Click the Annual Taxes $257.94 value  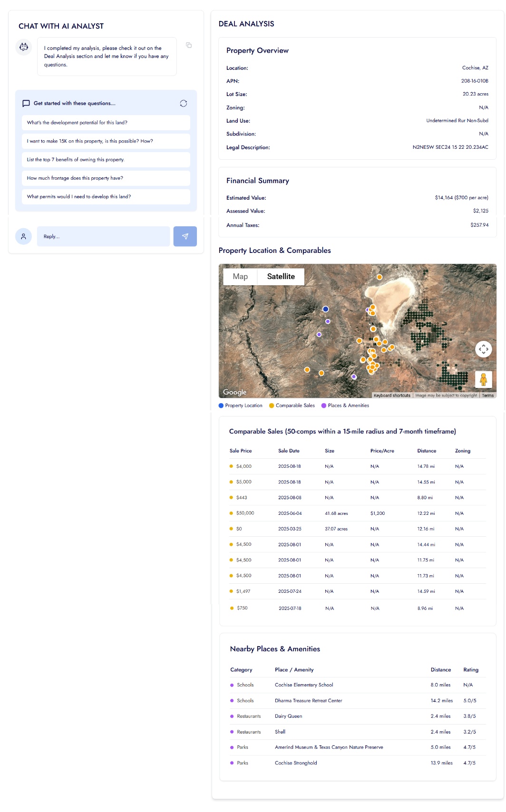coord(479,225)
